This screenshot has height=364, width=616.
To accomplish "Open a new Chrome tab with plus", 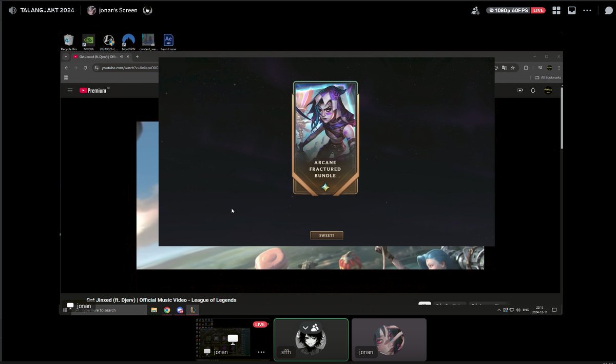I will click(x=137, y=56).
